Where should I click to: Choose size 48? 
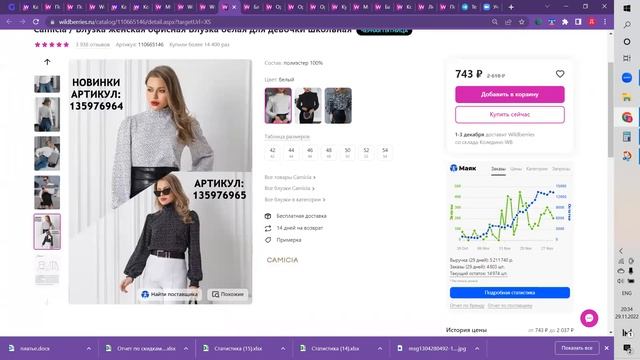pos(329,152)
